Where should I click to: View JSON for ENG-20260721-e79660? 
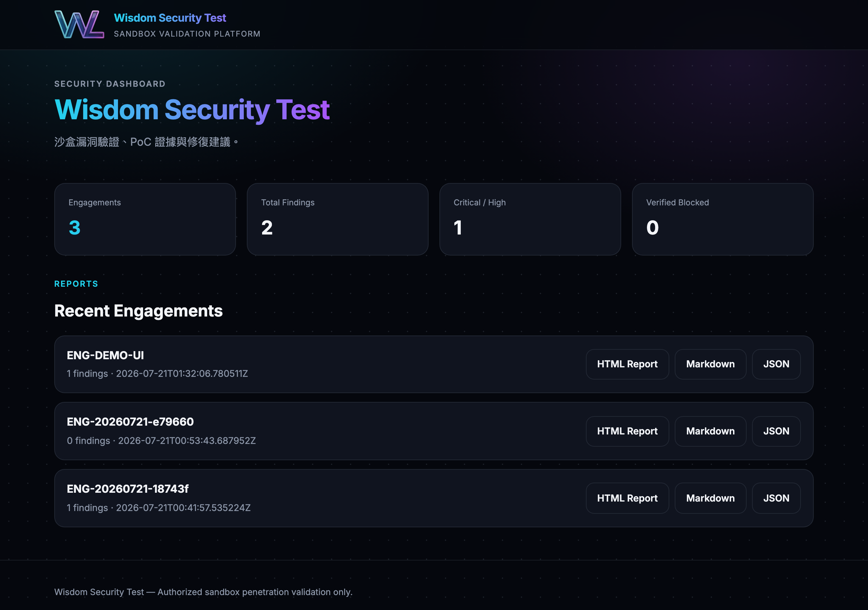click(776, 431)
